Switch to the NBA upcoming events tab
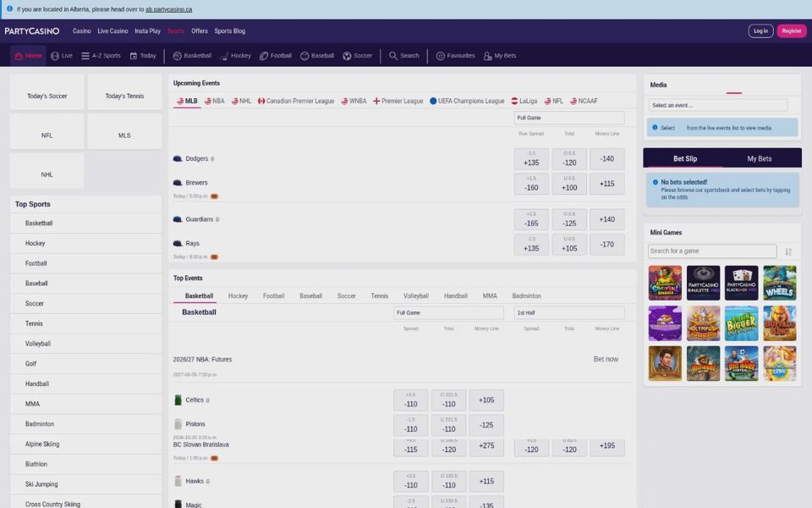 click(x=214, y=101)
